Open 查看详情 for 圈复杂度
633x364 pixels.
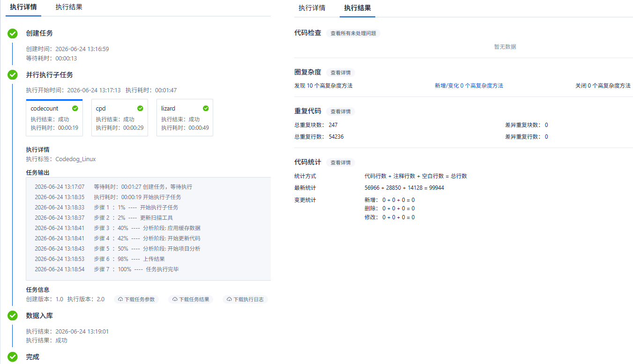[x=341, y=73]
